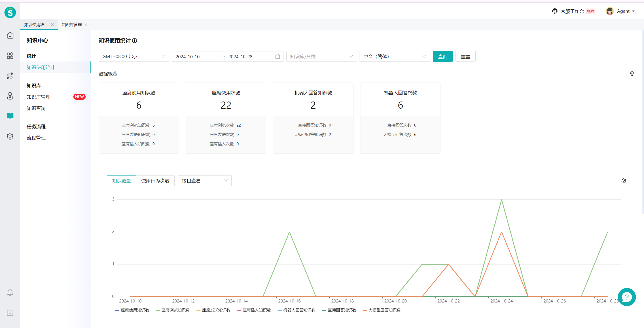644x328 pixels.
Task: Switch to the 知识使用统计 tab
Action: 36,25
